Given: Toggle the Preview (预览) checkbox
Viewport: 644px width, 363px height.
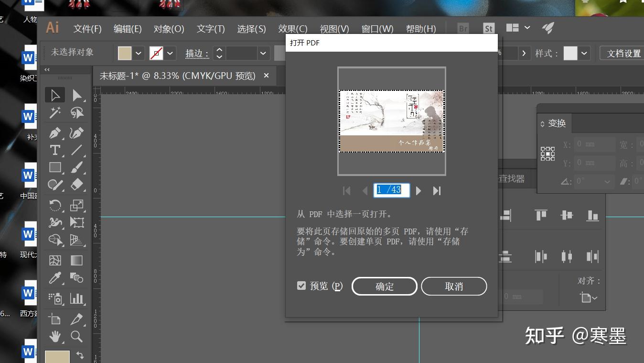Looking at the screenshot, I should pyautogui.click(x=301, y=286).
